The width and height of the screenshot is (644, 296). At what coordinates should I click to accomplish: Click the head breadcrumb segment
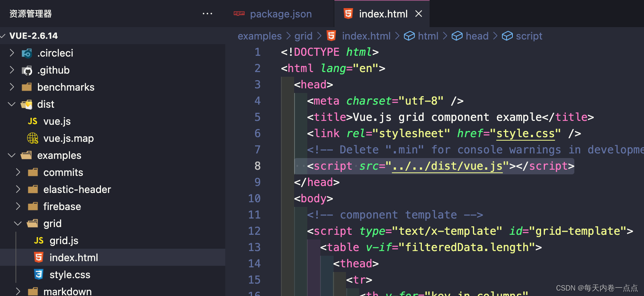(477, 36)
